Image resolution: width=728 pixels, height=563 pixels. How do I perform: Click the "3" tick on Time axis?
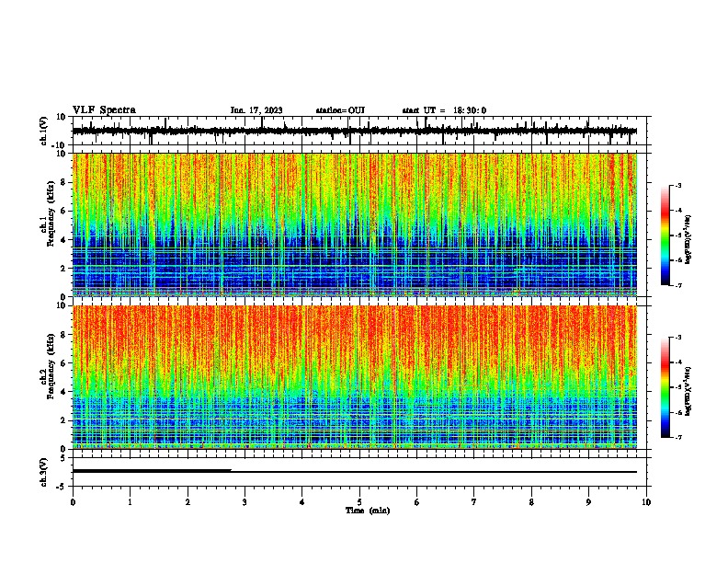coord(245,502)
